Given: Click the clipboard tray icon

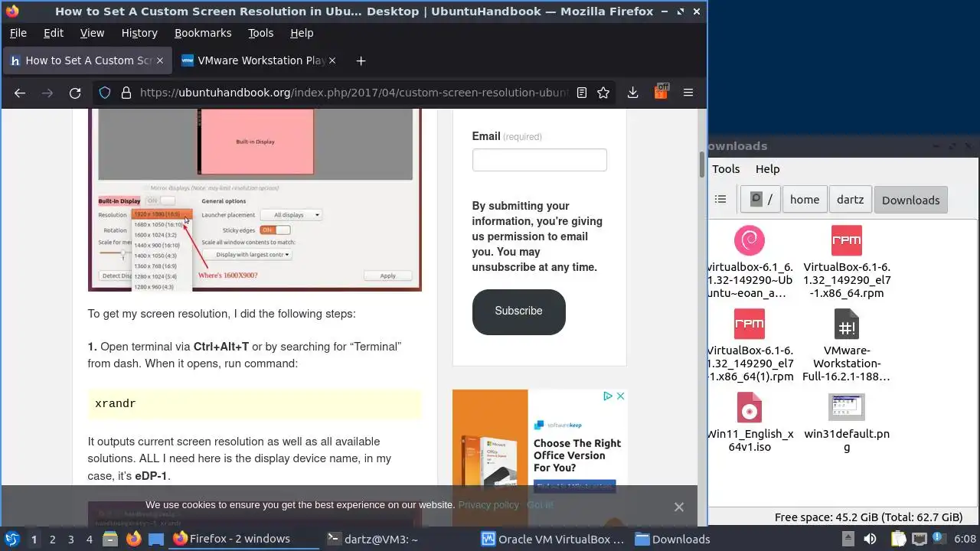Looking at the screenshot, I should 898,539.
